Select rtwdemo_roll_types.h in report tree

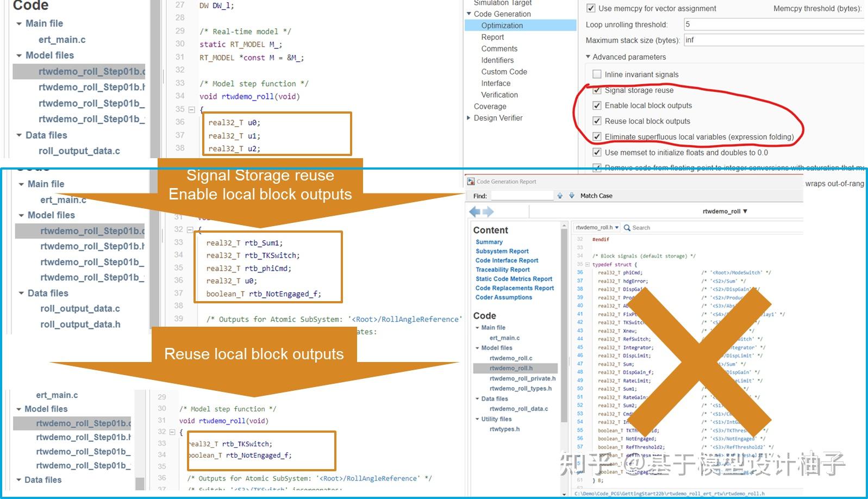[520, 389]
